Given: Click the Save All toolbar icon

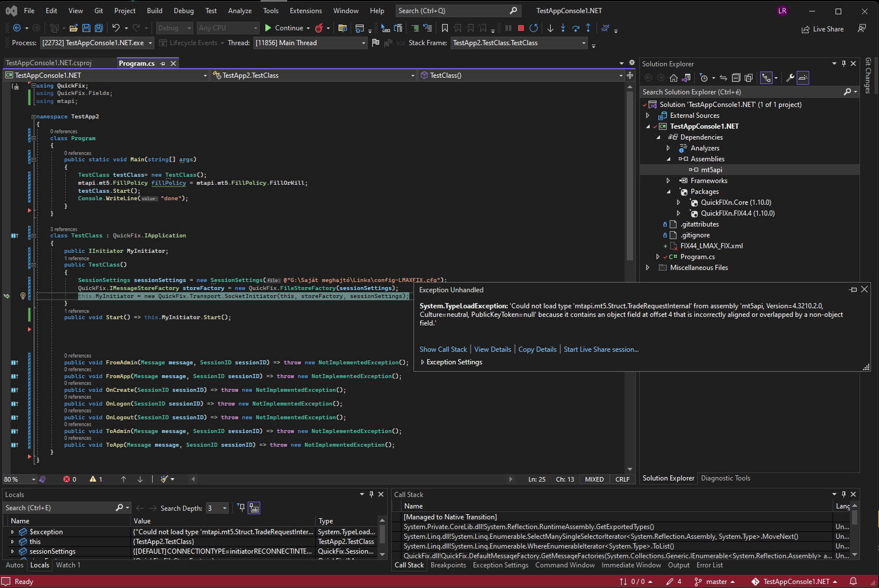Looking at the screenshot, I should coord(98,28).
